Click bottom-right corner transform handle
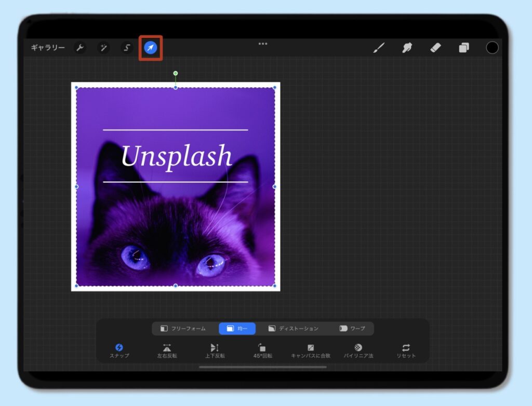 tap(274, 286)
